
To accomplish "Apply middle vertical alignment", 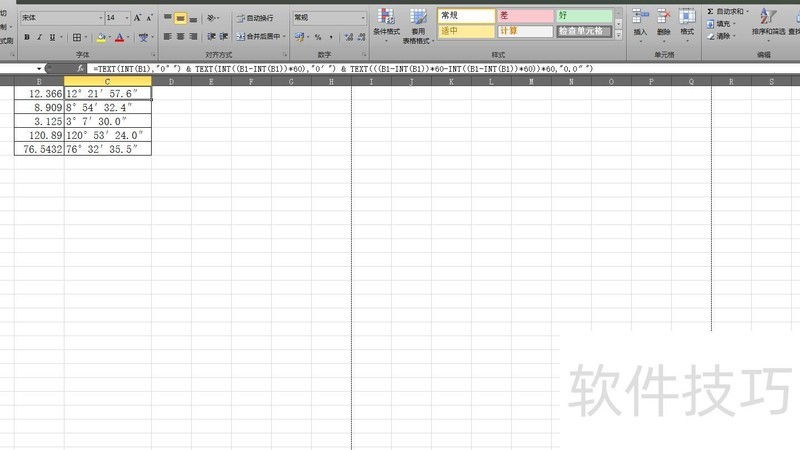I will [x=181, y=18].
